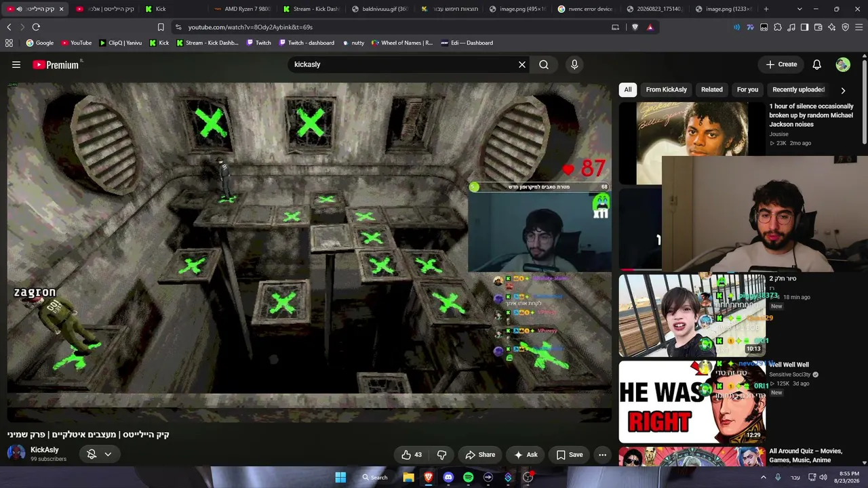Save video to a playlist
The width and height of the screenshot is (868, 488).
570,455
